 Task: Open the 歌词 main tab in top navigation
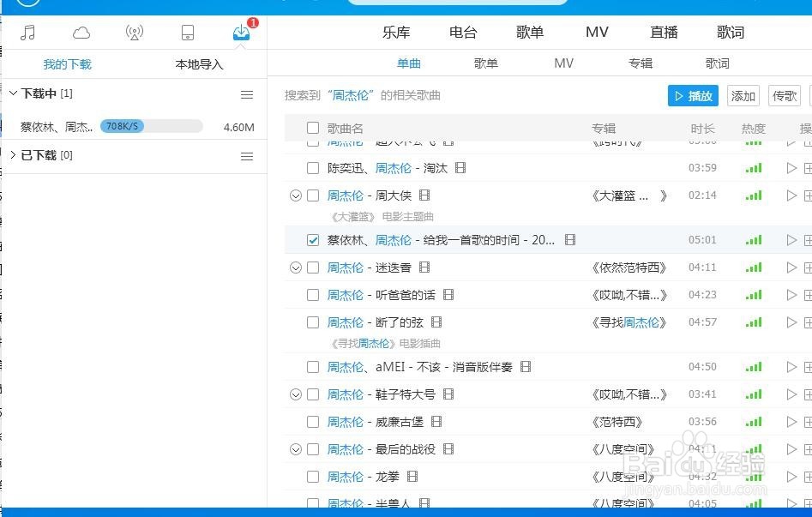[x=731, y=32]
